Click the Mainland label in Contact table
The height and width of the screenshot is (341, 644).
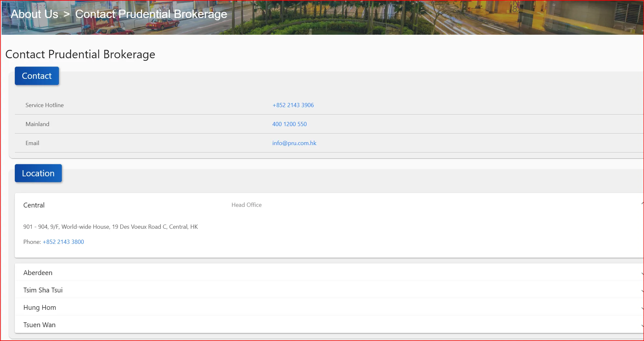point(37,124)
